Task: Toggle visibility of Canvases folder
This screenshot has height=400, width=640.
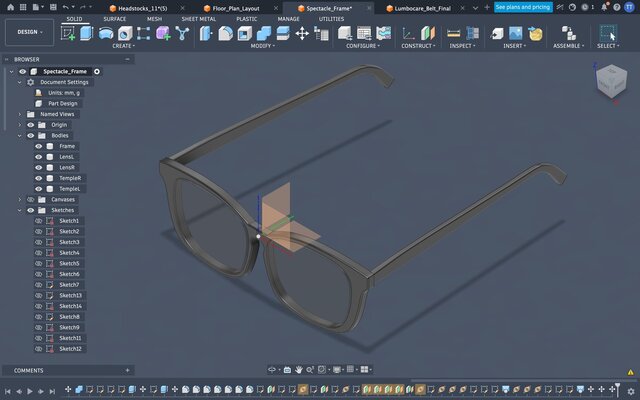Action: click(31, 200)
